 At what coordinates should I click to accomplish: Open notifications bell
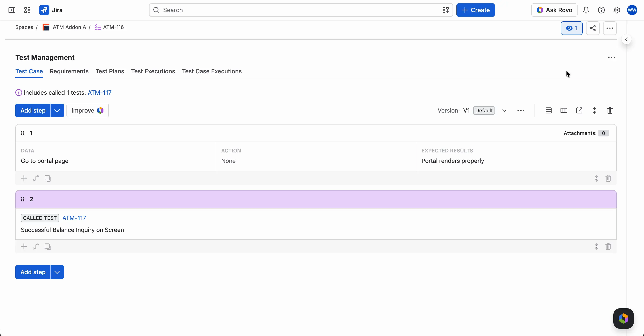pyautogui.click(x=586, y=10)
